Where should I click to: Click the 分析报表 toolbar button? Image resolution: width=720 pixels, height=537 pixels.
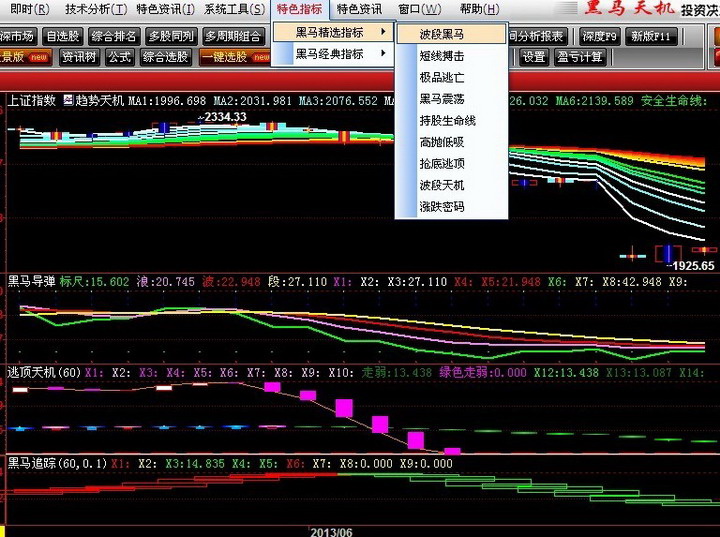[x=538, y=36]
